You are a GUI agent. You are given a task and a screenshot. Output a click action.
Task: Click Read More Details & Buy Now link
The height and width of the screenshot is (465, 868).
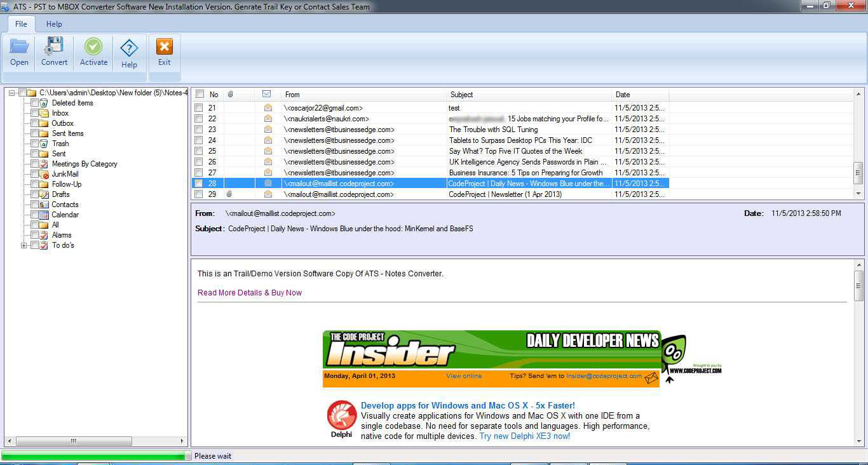250,293
